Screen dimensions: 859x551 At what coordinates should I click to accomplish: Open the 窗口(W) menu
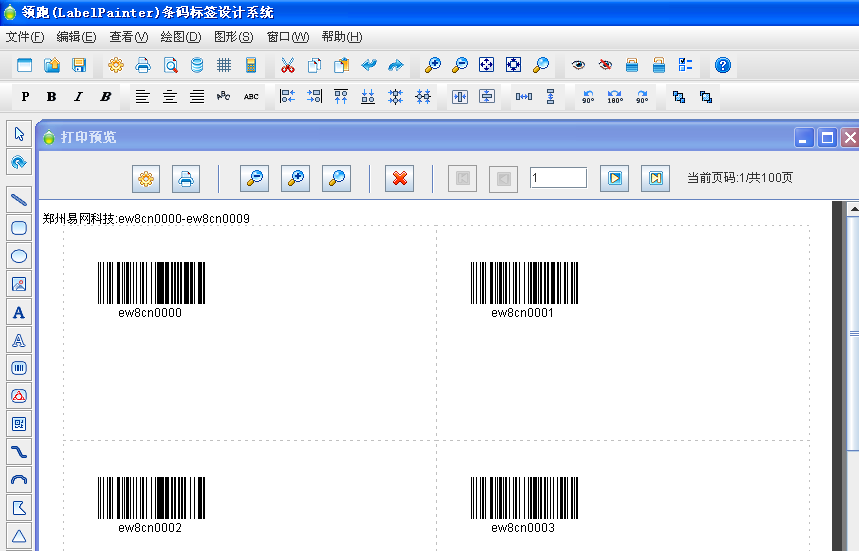pyautogui.click(x=288, y=37)
